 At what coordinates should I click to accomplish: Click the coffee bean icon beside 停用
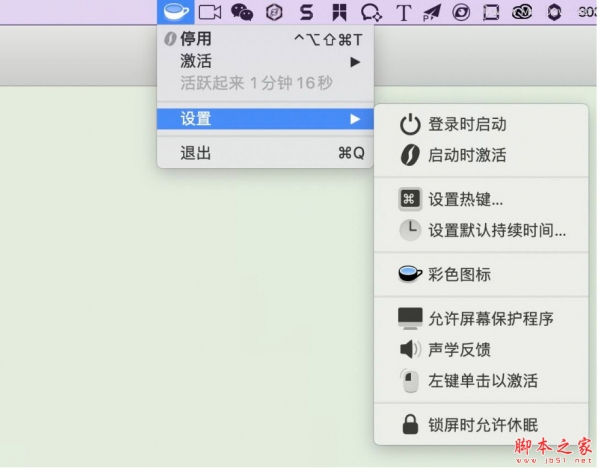coord(170,39)
